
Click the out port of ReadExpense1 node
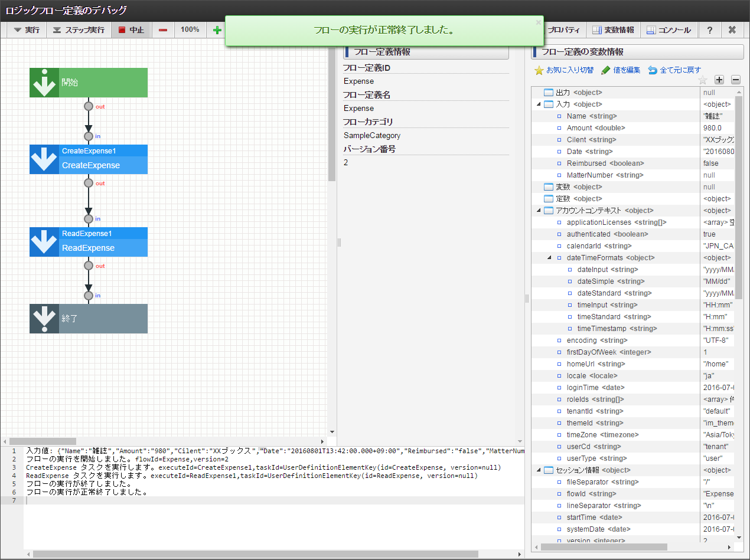pos(89,266)
